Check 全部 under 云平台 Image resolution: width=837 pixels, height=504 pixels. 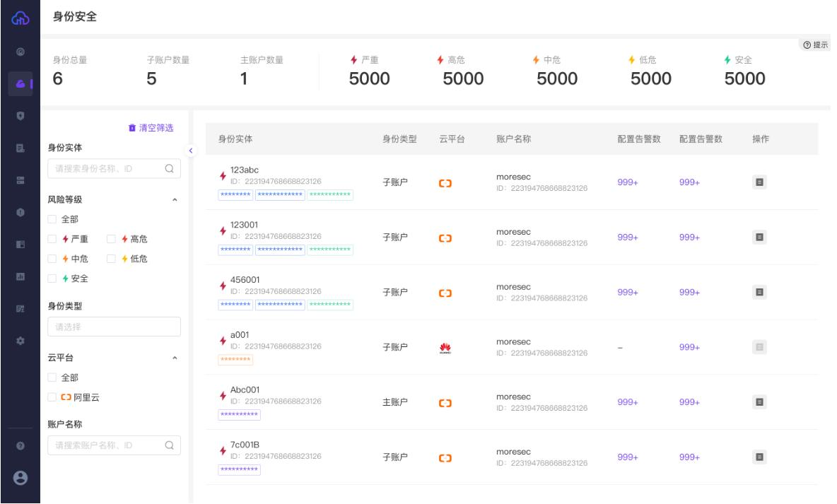click(x=52, y=377)
